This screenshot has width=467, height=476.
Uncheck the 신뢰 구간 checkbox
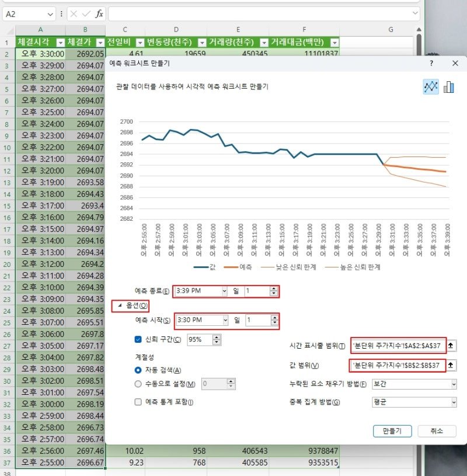[138, 339]
